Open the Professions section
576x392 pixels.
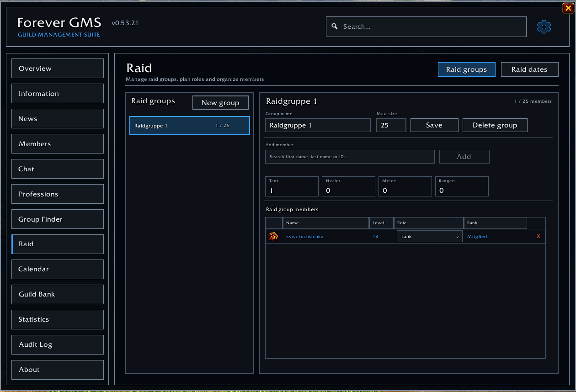click(58, 194)
